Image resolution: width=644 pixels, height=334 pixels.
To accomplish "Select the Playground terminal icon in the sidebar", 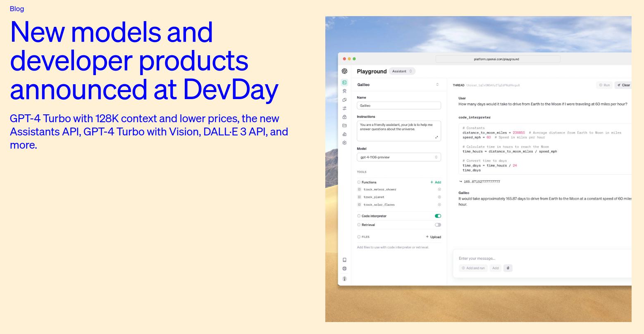I will click(344, 83).
